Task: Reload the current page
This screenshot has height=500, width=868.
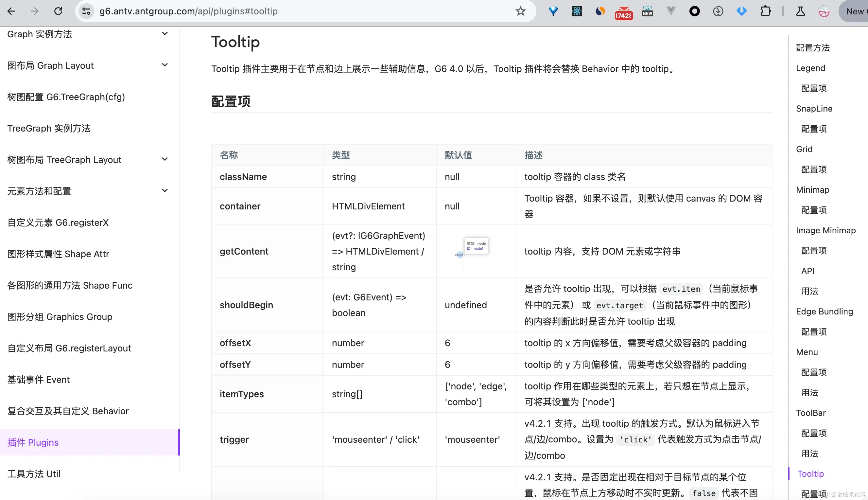Action: tap(58, 11)
